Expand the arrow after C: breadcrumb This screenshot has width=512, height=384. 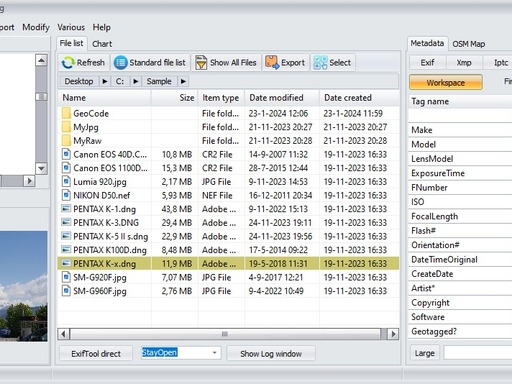[x=135, y=81]
